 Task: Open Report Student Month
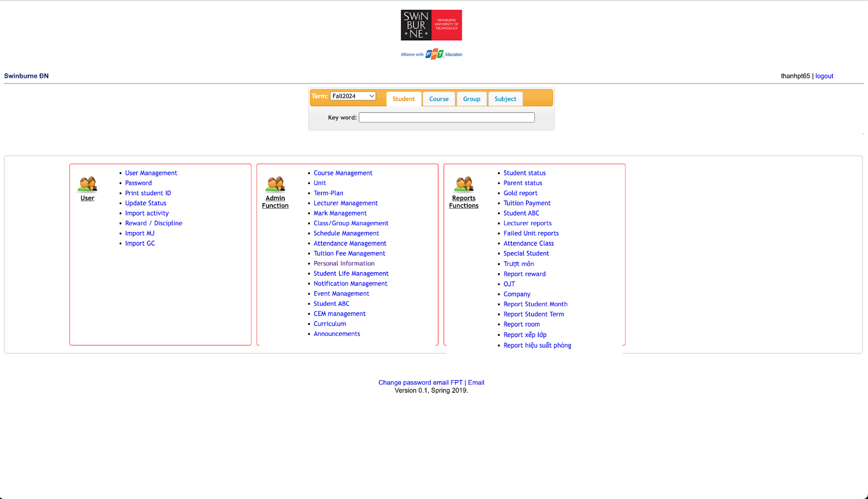point(535,304)
